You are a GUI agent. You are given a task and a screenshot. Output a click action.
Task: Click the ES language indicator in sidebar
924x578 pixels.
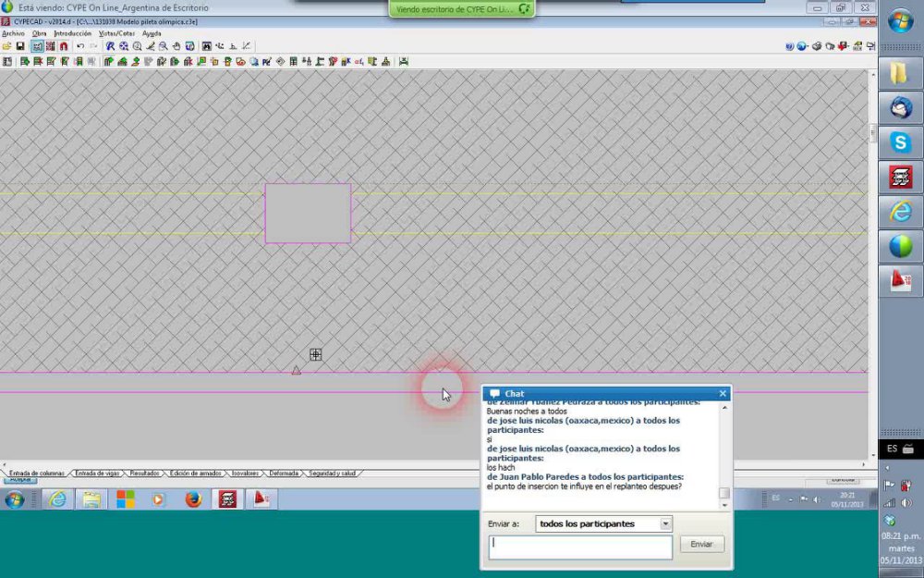(x=893, y=449)
